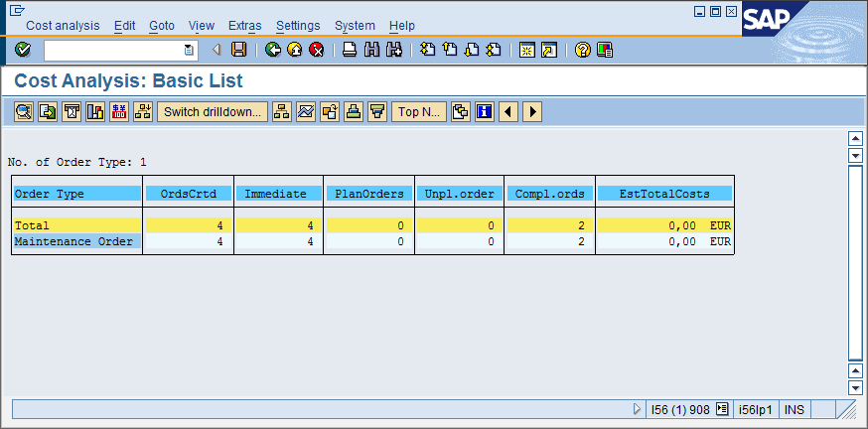
Task: Open the Goto menu
Action: (x=162, y=26)
